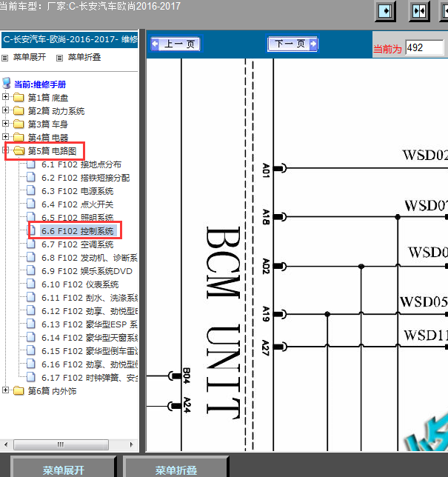
Task: Select 6.6 F102 控制系统 entry
Action: point(78,231)
